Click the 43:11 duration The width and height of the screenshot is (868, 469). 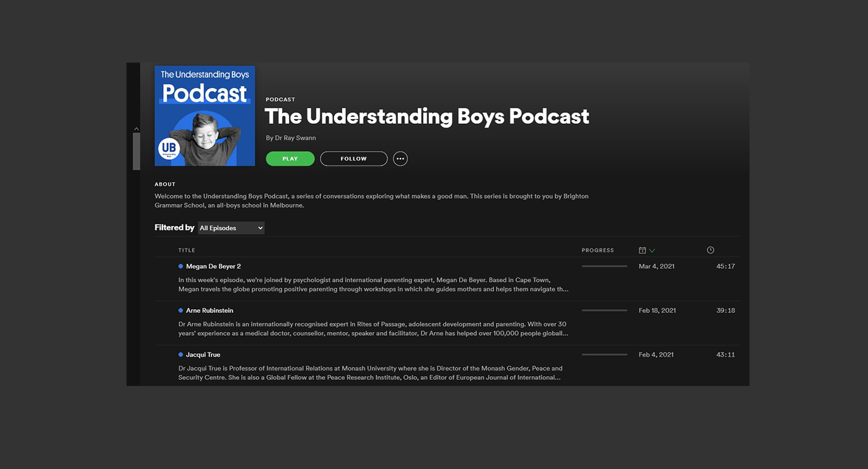725,355
